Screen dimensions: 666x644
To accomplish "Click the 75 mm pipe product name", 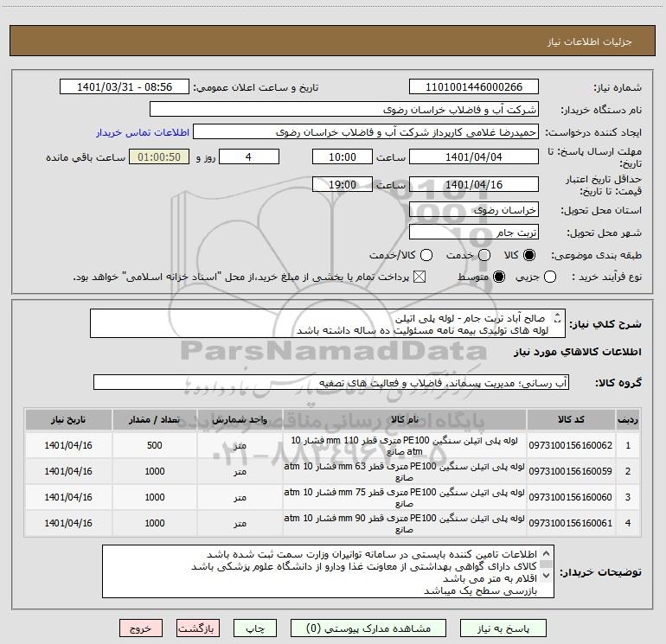I will [x=404, y=498].
